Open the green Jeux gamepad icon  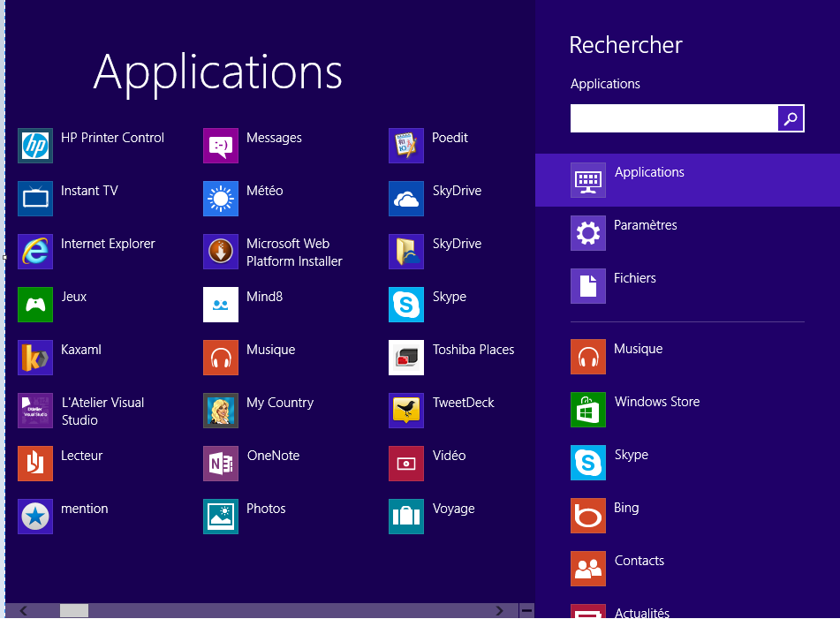coord(35,305)
